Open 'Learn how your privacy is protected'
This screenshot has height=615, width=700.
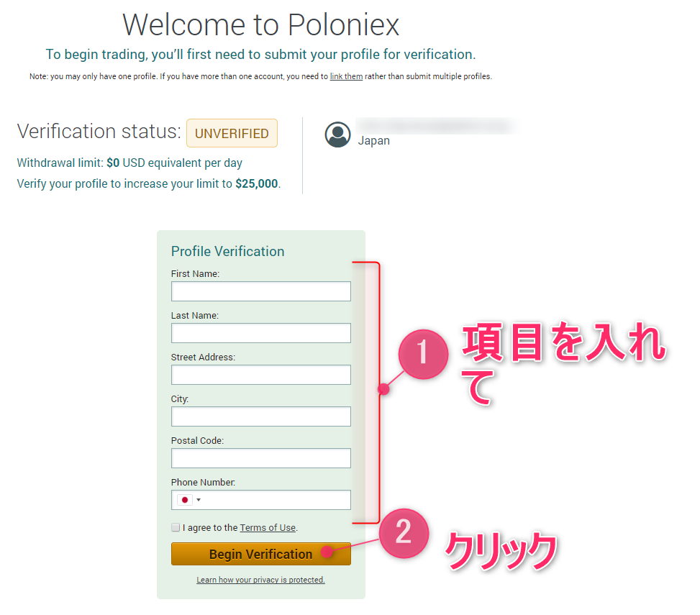(260, 580)
